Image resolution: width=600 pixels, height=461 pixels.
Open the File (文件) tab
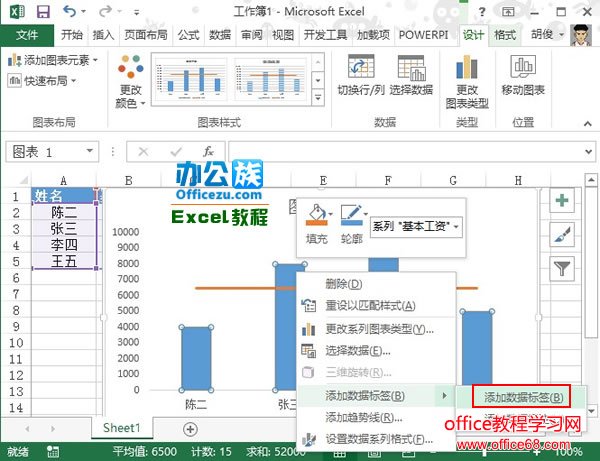27,35
